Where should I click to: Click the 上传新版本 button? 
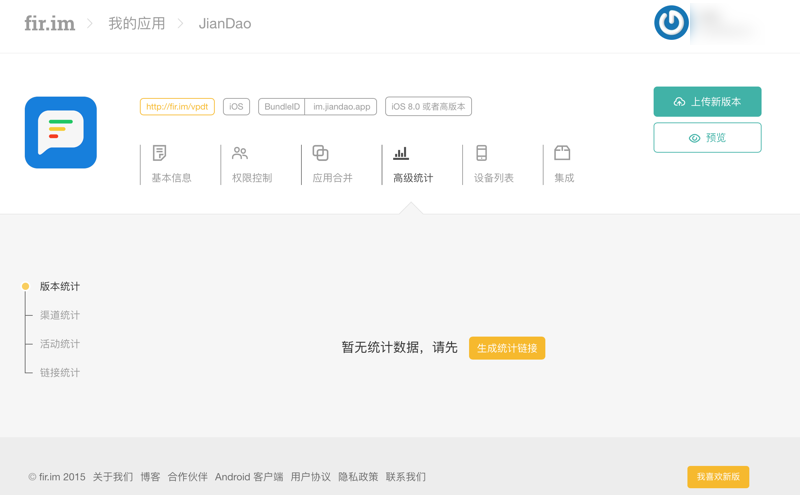tap(707, 102)
